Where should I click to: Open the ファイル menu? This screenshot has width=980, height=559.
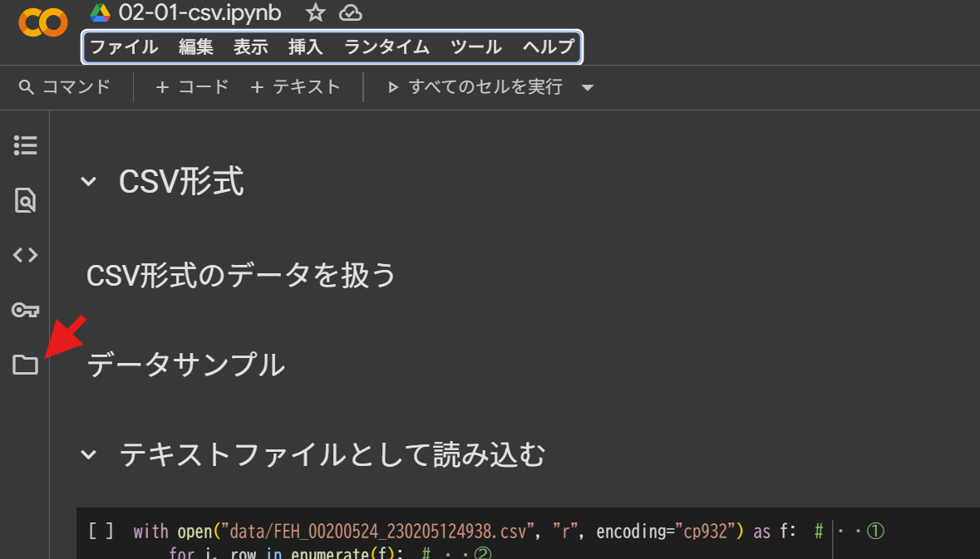click(124, 47)
